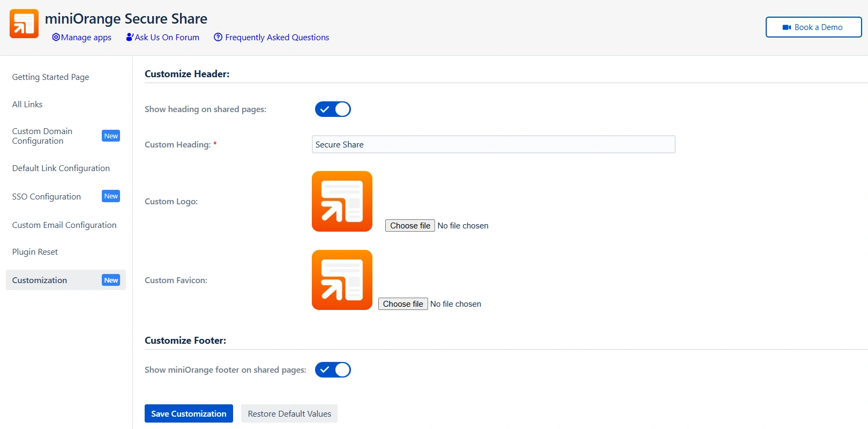This screenshot has height=429, width=868.
Task: Open All Links in sidebar
Action: point(27,104)
